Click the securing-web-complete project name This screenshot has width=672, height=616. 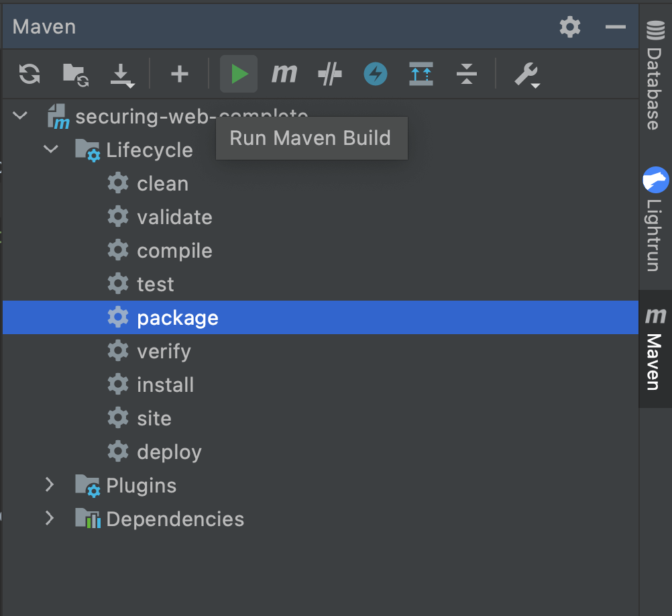(x=192, y=117)
